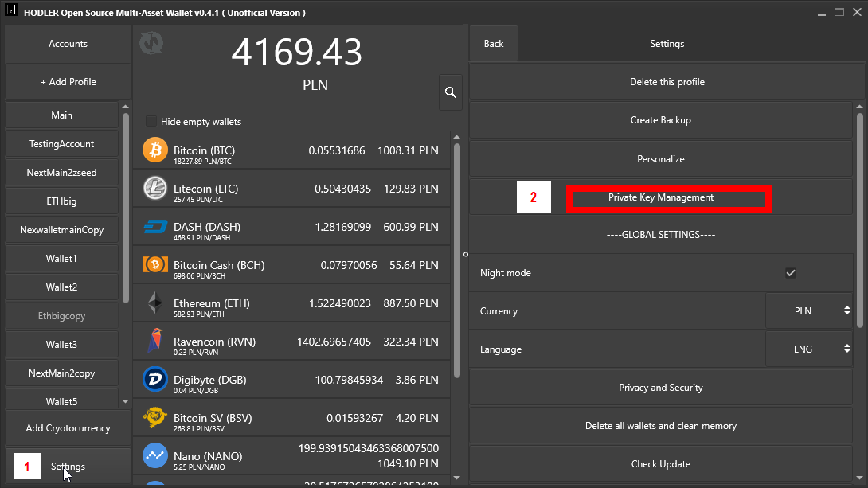Click Litecoin value 129.83 PLN
Viewport: 868px width, 488px height.
tap(411, 189)
